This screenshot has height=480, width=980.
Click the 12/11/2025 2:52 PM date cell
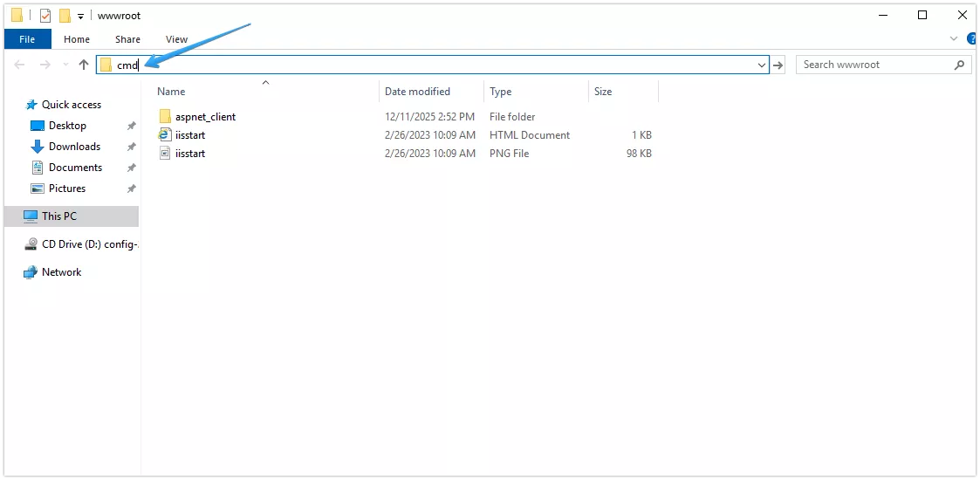click(429, 117)
